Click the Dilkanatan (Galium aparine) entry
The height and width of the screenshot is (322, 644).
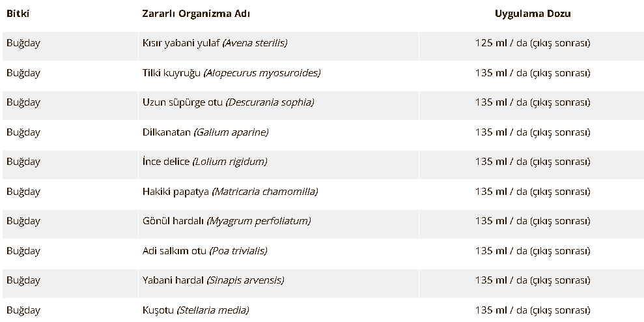pyautogui.click(x=205, y=132)
